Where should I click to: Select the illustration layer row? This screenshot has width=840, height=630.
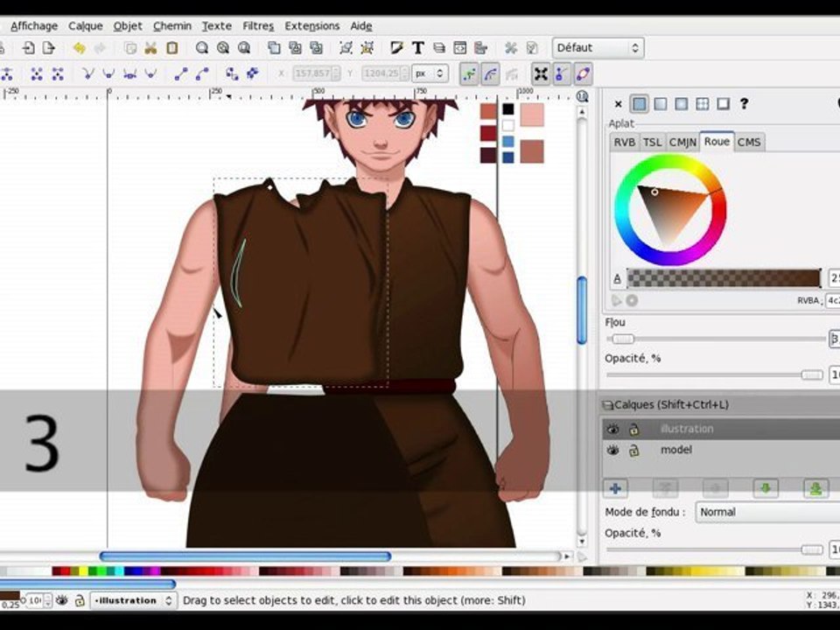click(717, 429)
